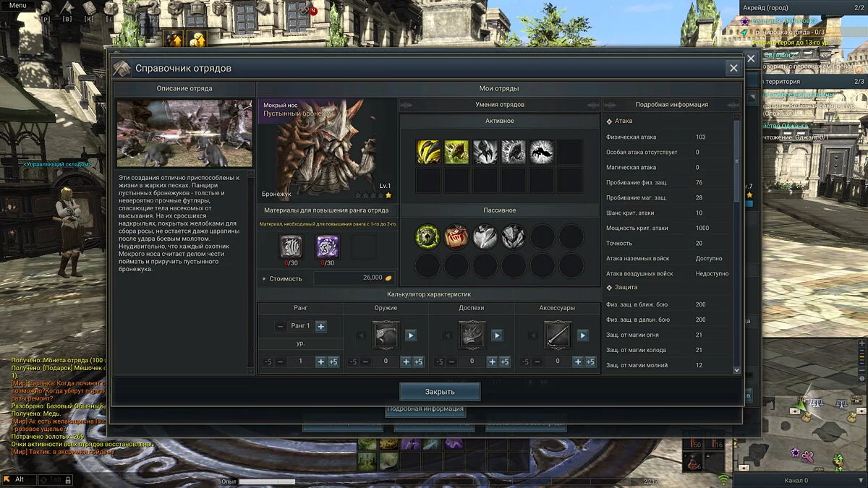Increase accessory enhancement by one
The width and height of the screenshot is (868, 488).
578,361
